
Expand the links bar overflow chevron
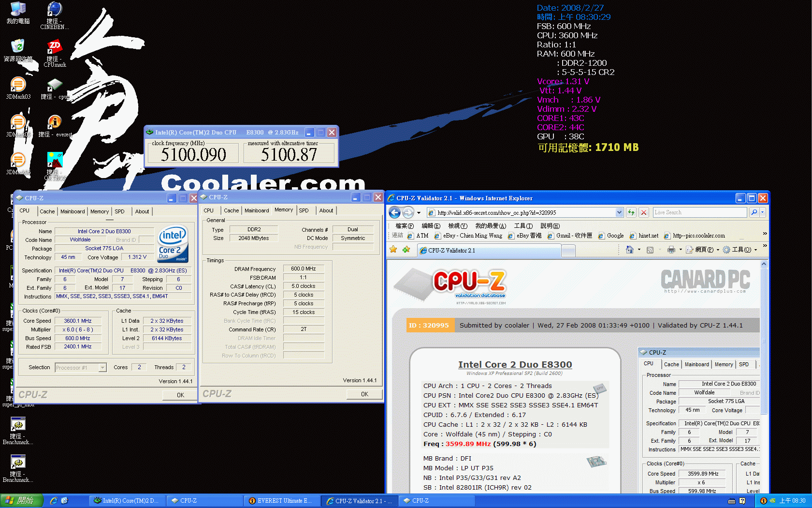pyautogui.click(x=765, y=234)
